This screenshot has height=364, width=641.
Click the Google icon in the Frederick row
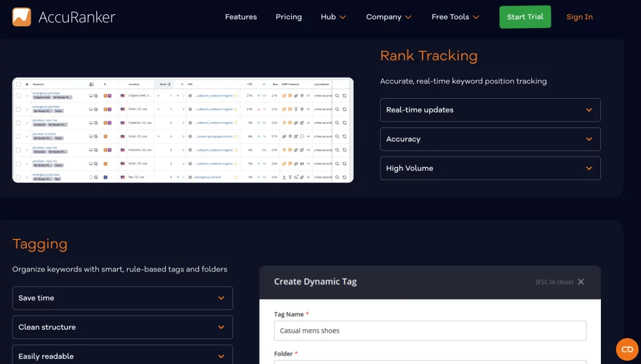96,123
